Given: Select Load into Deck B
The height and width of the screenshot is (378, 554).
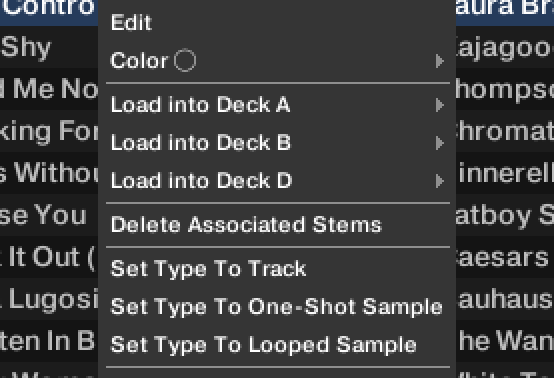Looking at the screenshot, I should (x=277, y=143).
